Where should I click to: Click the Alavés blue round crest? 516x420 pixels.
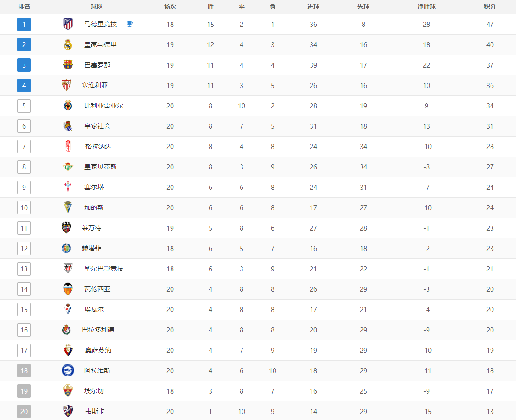click(68, 370)
